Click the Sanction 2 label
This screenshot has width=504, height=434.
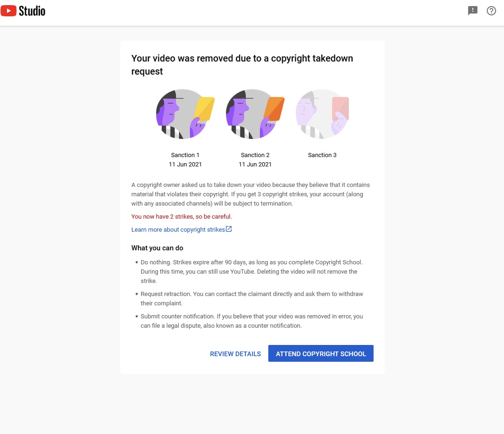[x=255, y=155]
